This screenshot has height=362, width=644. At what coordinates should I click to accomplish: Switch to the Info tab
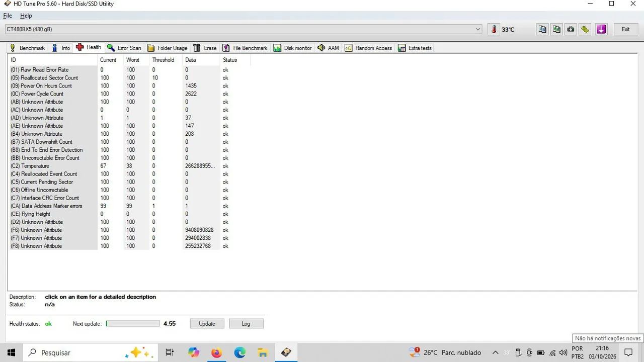click(60, 48)
